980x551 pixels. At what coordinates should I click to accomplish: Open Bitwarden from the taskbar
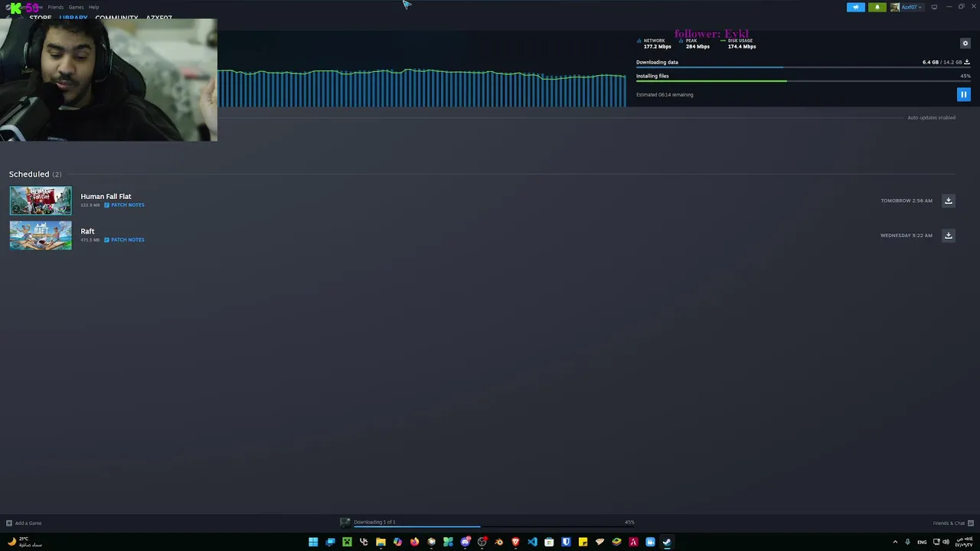click(x=566, y=542)
